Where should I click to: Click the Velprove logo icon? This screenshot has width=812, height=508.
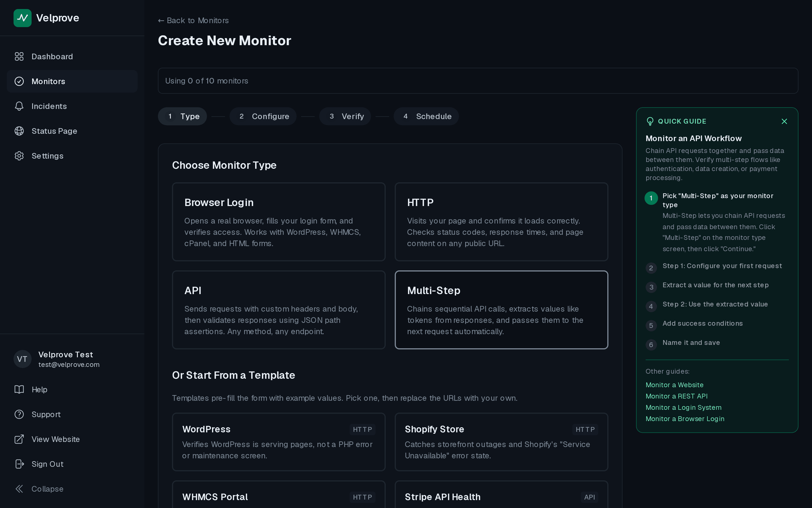click(23, 18)
